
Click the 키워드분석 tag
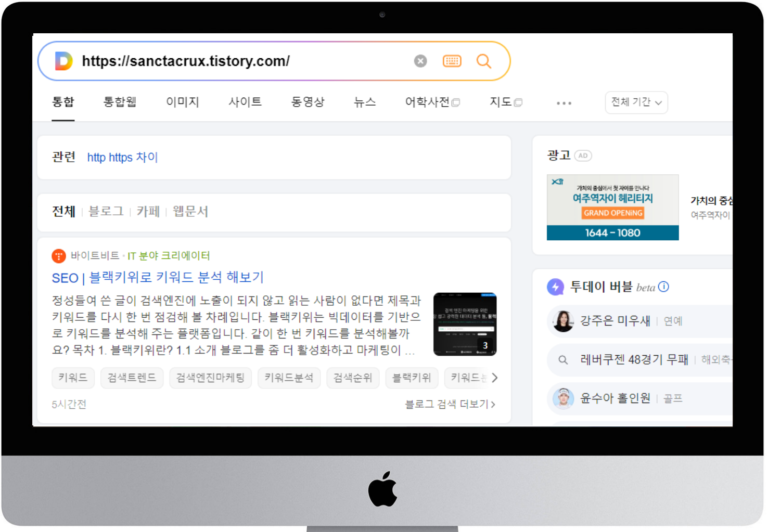tap(289, 378)
